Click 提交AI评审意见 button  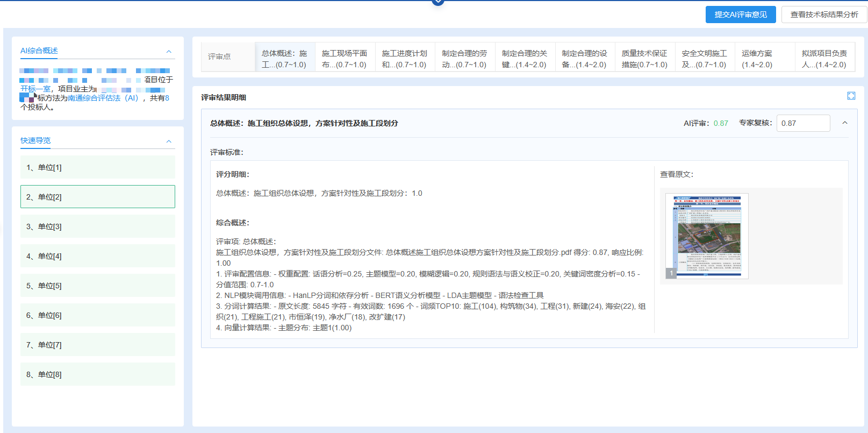(x=740, y=15)
